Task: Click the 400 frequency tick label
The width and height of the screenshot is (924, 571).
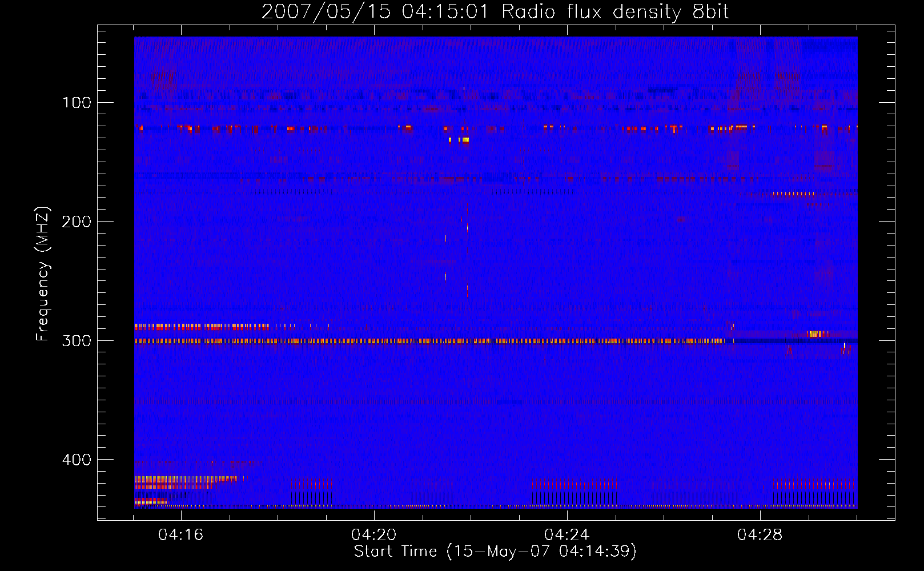Action: 77,460
